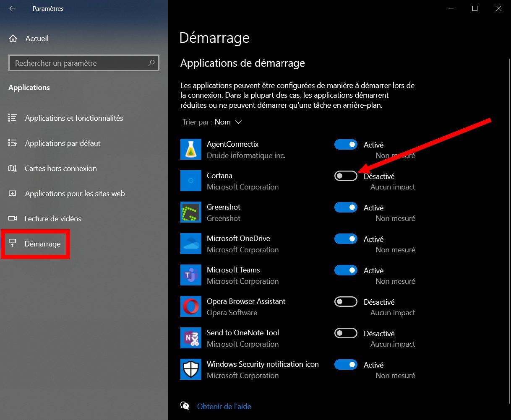This screenshot has width=511, height=420.
Task: Click the Greenshot app name
Action: tap(224, 207)
